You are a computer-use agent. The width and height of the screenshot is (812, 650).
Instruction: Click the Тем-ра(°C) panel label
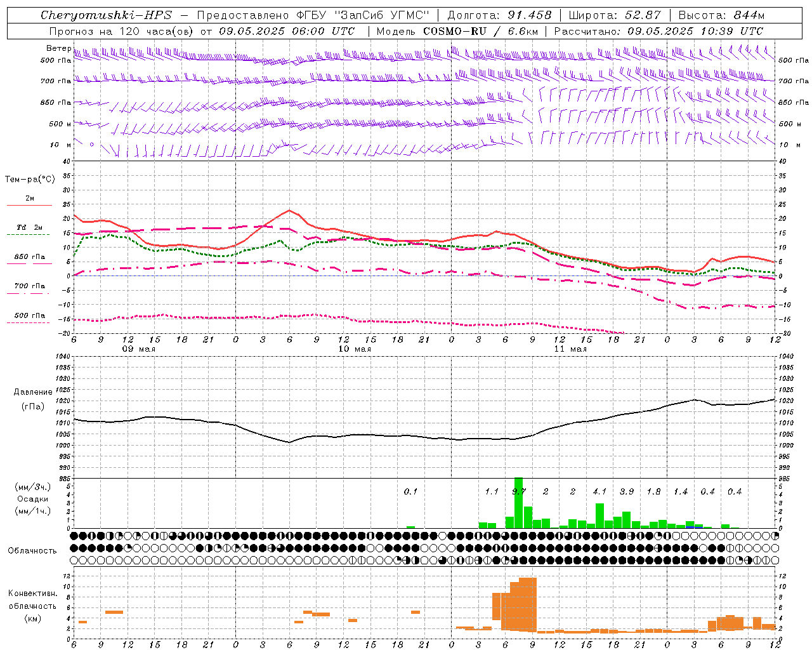30,180
